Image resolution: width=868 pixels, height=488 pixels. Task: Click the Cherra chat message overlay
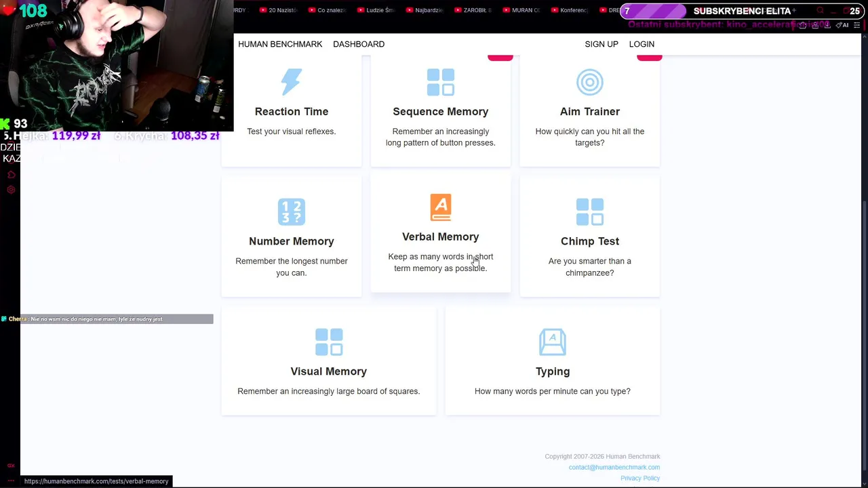coord(107,319)
